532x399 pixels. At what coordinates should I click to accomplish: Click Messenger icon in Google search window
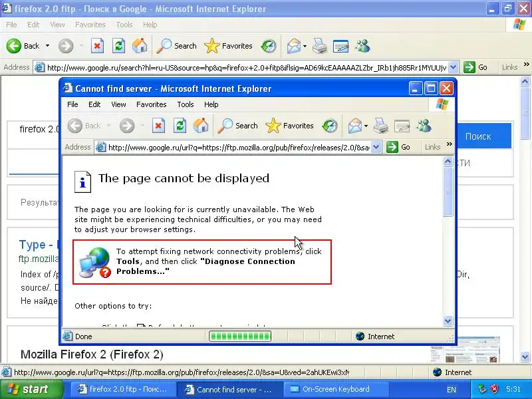click(362, 46)
